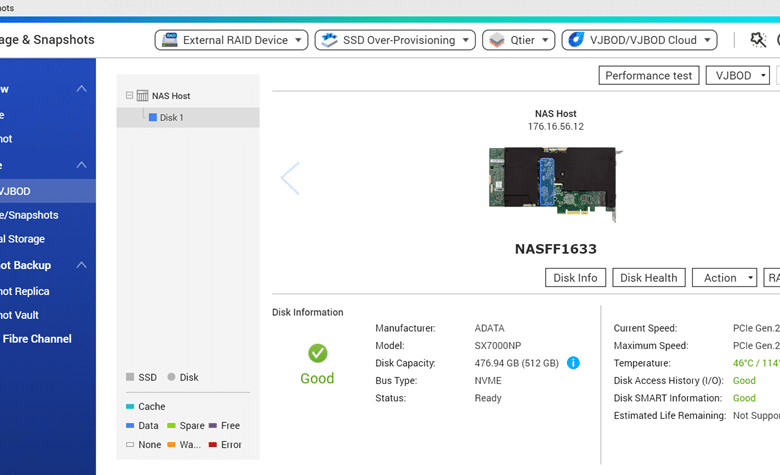Open the External RAID Device dropdown

[x=231, y=40]
